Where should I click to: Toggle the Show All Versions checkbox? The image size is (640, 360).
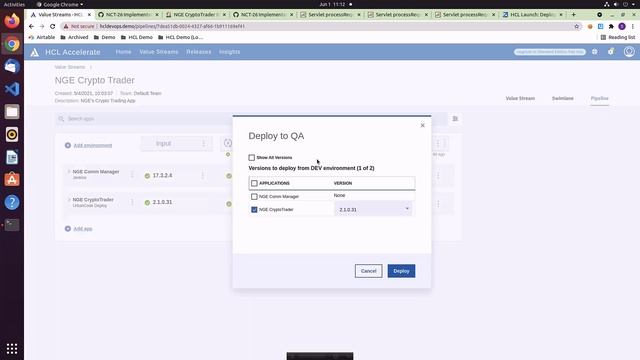pyautogui.click(x=252, y=158)
